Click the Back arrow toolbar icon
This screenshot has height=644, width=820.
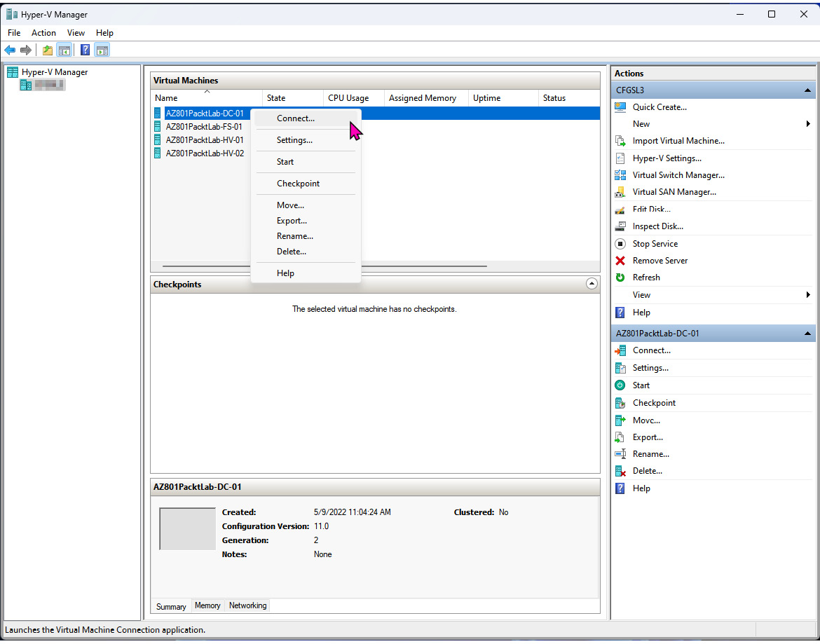[x=10, y=50]
